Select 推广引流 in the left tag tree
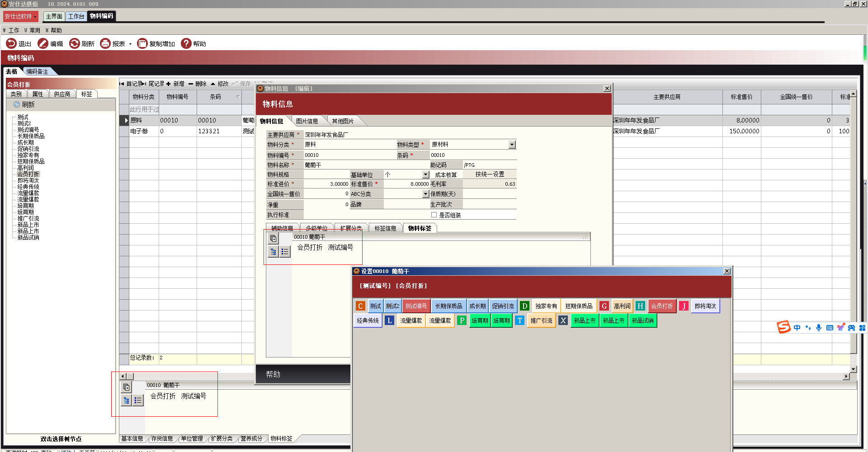This screenshot has width=868, height=452. point(28,218)
